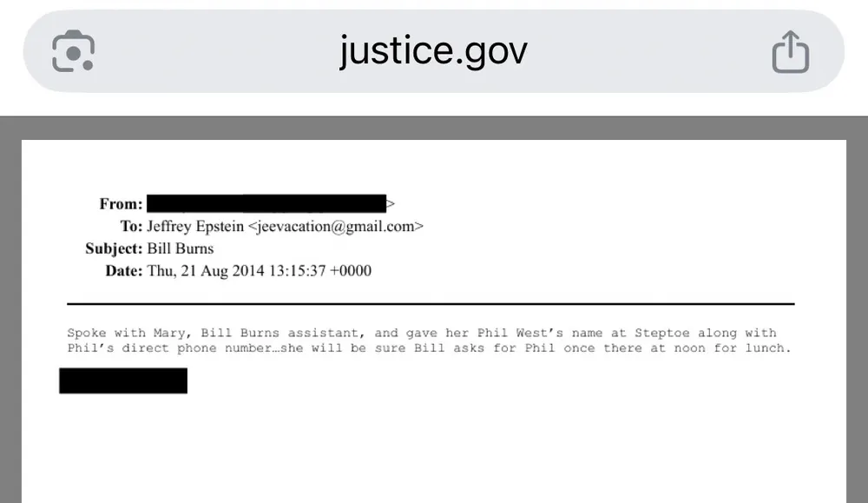Image resolution: width=868 pixels, height=503 pixels.
Task: Click the "Subject:" header label
Action: tap(114, 248)
